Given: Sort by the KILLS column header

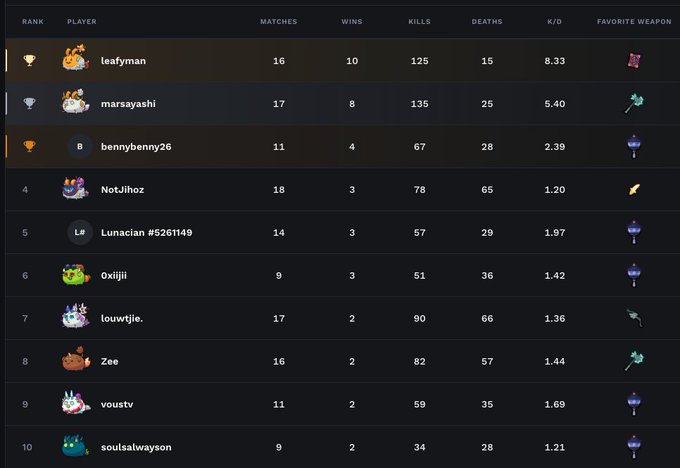Looking at the screenshot, I should (x=419, y=21).
